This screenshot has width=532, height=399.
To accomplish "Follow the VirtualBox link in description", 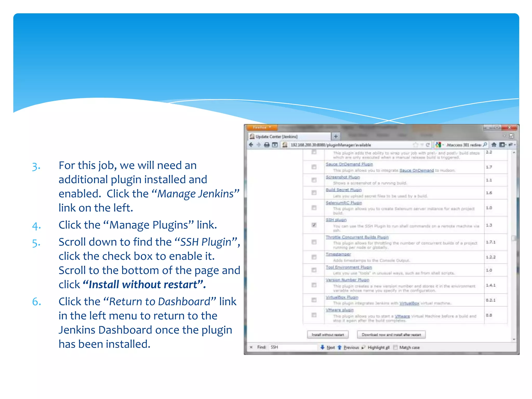I will pos(409,303).
